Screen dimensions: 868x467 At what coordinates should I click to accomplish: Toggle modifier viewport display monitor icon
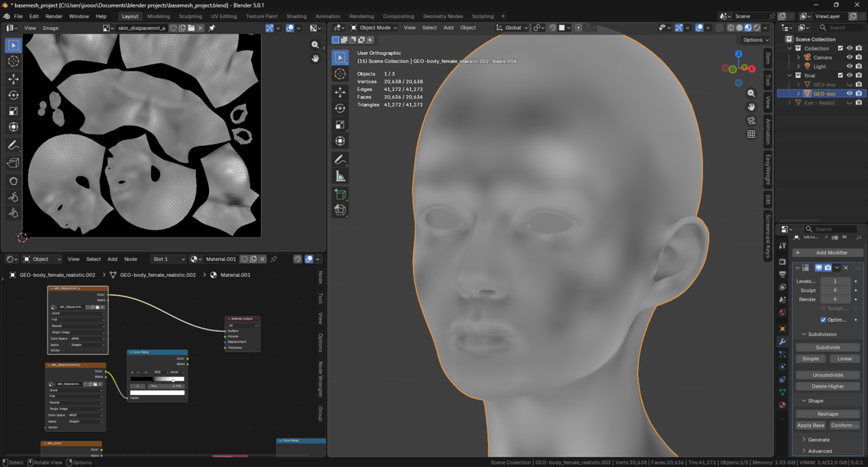click(818, 267)
